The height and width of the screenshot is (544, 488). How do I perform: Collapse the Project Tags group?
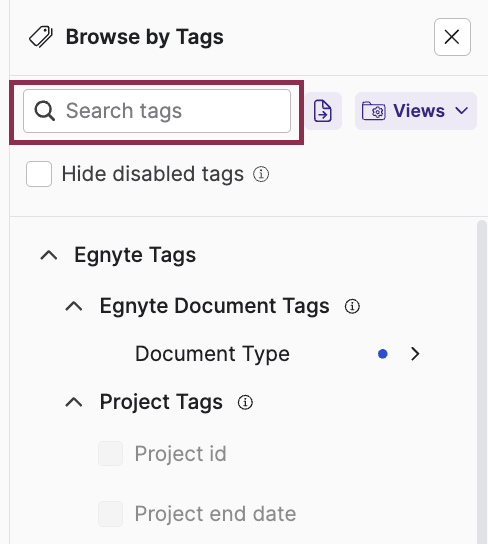(x=74, y=402)
